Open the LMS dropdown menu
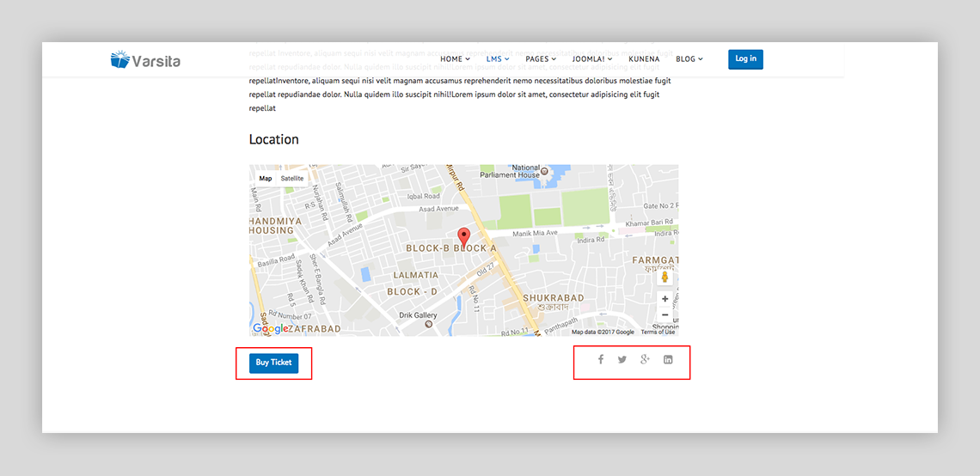980x476 pixels. 498,59
